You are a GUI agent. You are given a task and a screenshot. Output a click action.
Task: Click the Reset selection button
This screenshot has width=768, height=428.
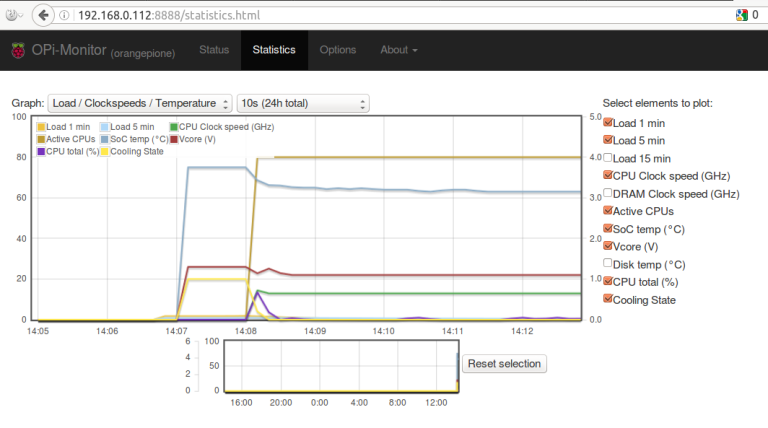(504, 364)
